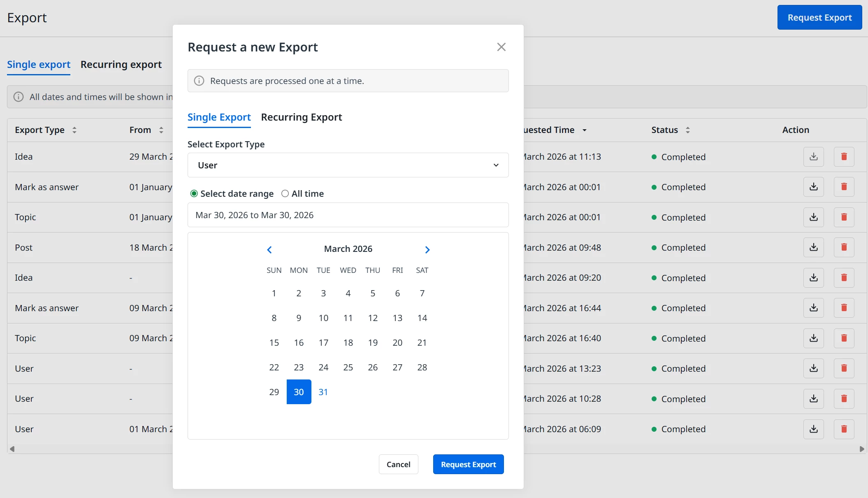Go to previous month in calendar
The image size is (868, 498).
pyautogui.click(x=269, y=249)
